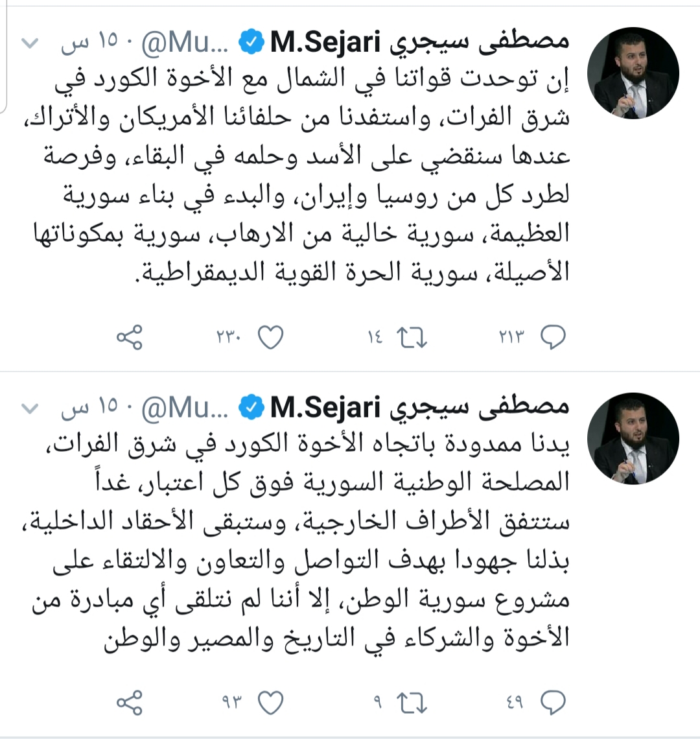Viewport: 700px width, 739px height.
Task: Click verified badge on second tweet
Action: (251, 408)
